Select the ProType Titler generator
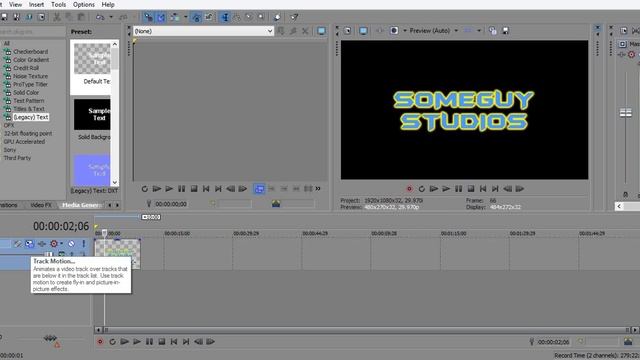The image size is (640, 360). 30,84
